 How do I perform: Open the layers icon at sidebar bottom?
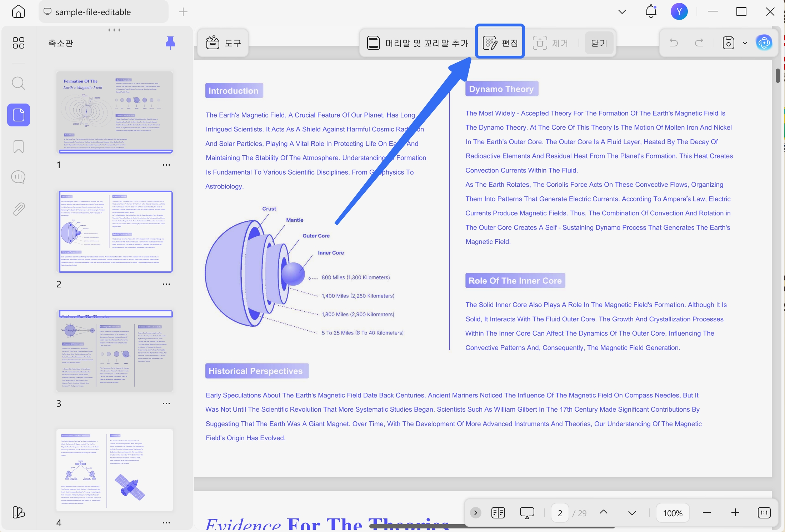pos(19,512)
